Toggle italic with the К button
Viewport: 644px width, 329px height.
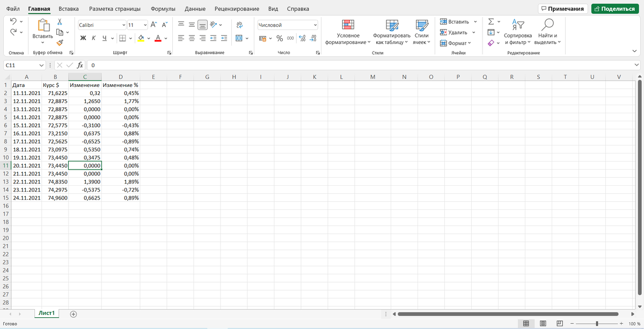click(93, 38)
